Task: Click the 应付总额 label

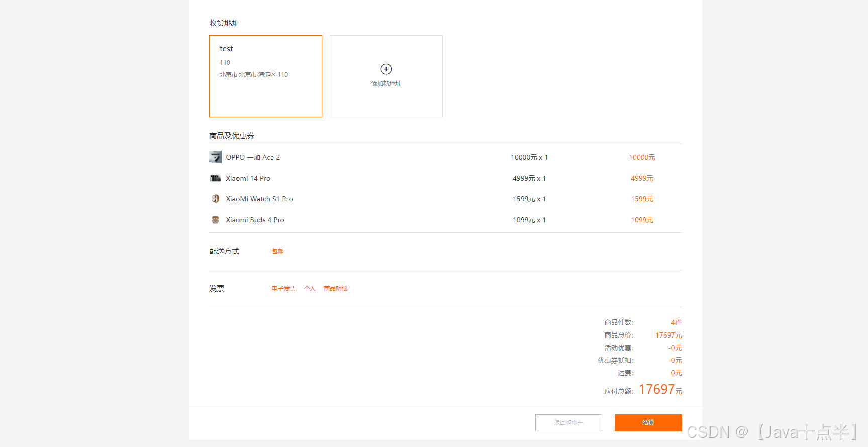Action: click(619, 391)
